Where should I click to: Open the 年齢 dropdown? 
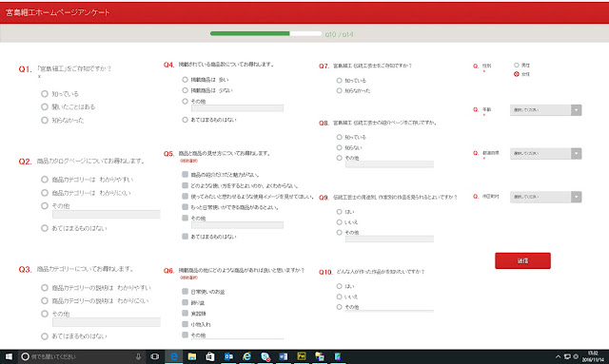pos(545,110)
